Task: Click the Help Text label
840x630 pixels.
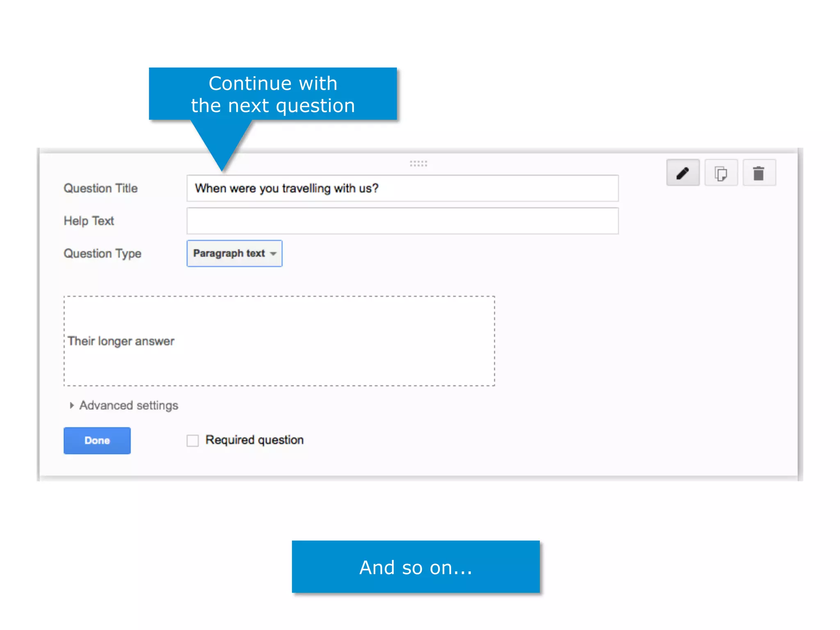Action: coord(89,221)
